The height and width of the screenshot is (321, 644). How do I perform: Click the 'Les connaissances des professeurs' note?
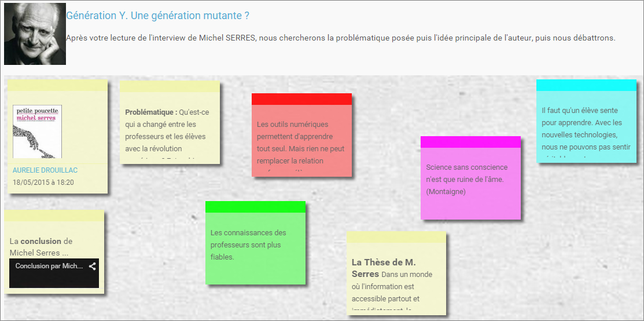pyautogui.click(x=254, y=245)
